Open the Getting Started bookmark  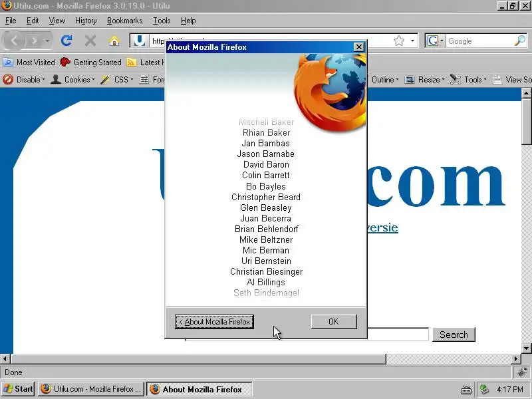[90, 63]
